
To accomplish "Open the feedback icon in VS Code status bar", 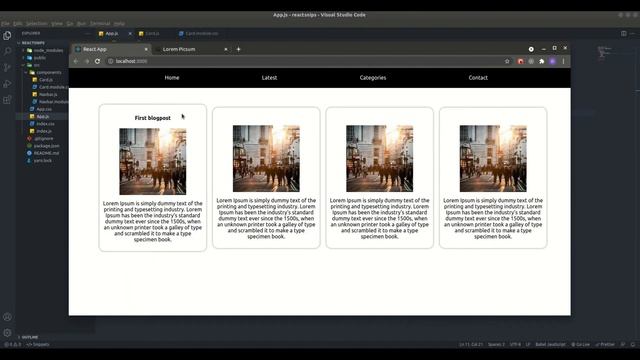I will (x=623, y=344).
